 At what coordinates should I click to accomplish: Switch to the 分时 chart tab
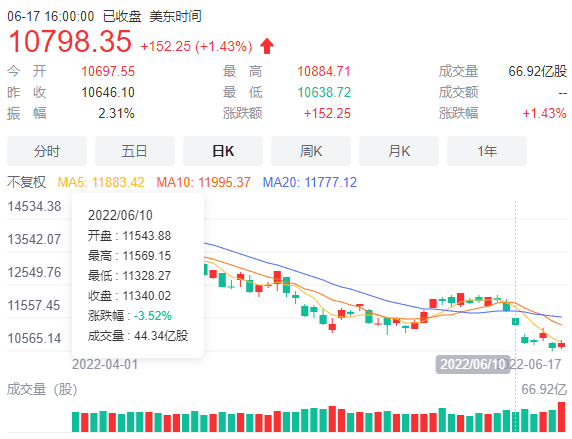click(47, 151)
